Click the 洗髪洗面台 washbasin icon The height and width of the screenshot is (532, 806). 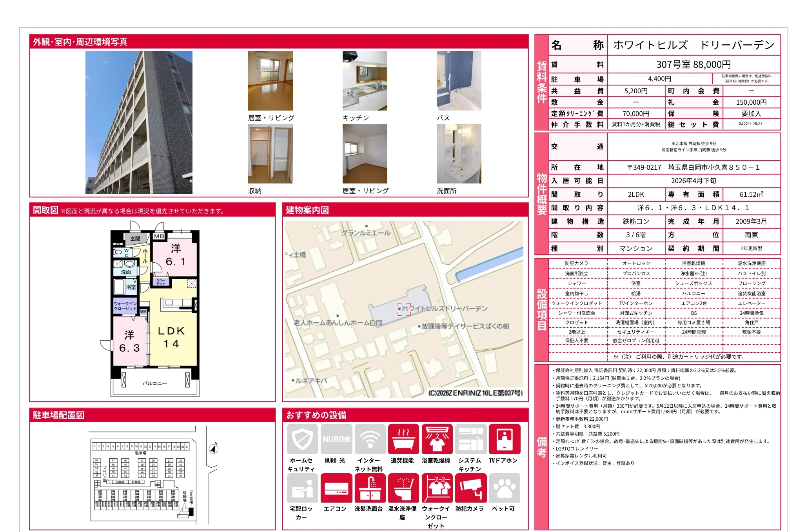tap(370, 488)
